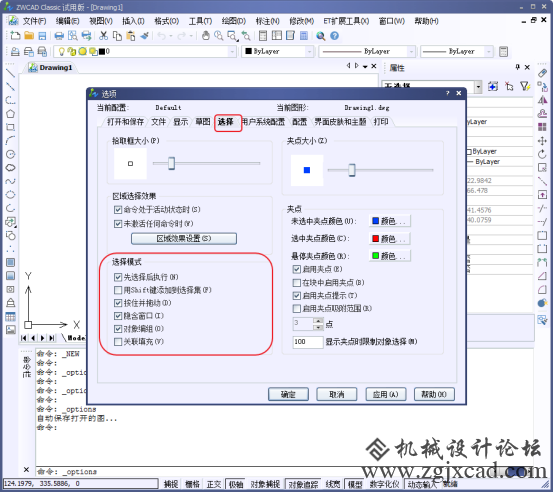Toggle 启用夹点 (E) checkbox
This screenshot has width=554, height=492.
pos(297,269)
